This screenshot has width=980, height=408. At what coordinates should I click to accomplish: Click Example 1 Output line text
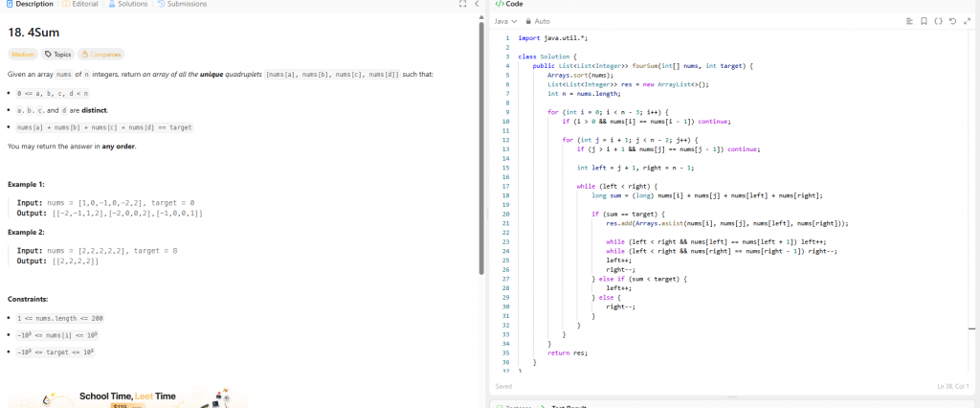coord(109,214)
